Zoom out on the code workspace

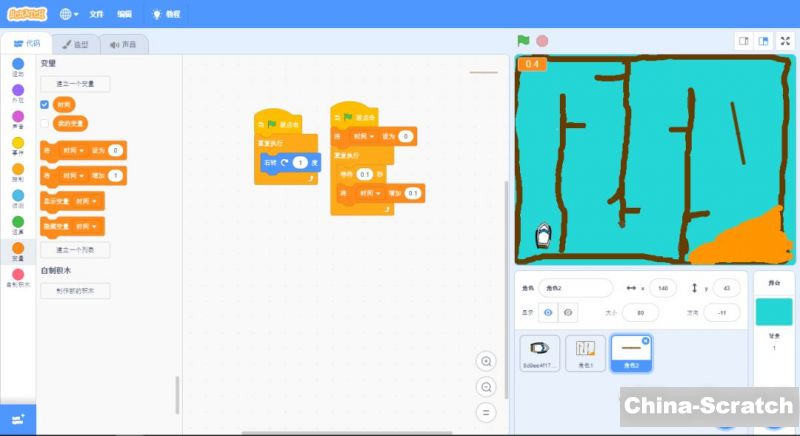486,386
